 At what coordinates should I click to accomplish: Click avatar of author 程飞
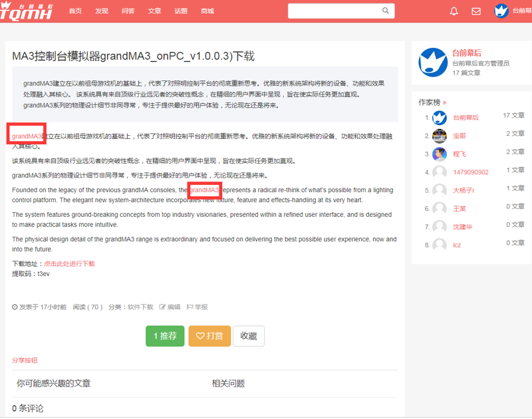(440, 154)
